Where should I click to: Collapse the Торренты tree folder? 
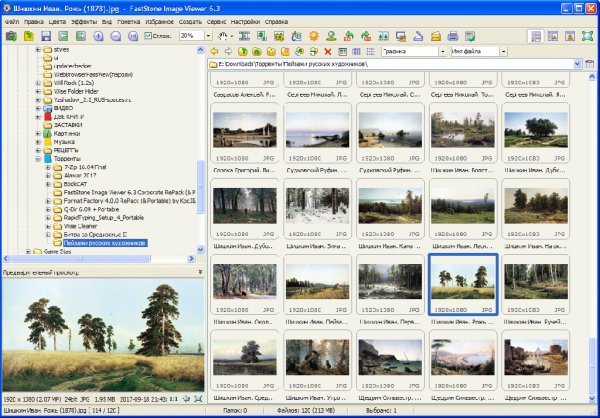(x=38, y=158)
